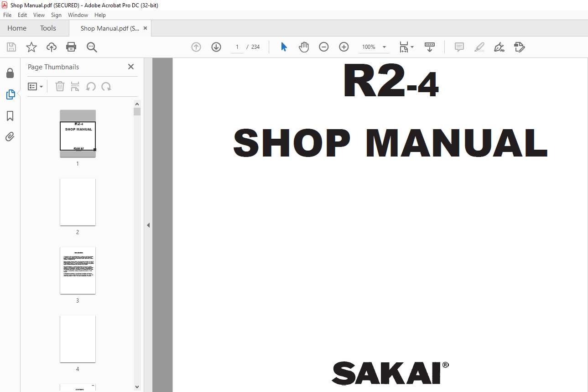Select page 3 thumbnail
The image size is (588, 392).
(x=78, y=270)
